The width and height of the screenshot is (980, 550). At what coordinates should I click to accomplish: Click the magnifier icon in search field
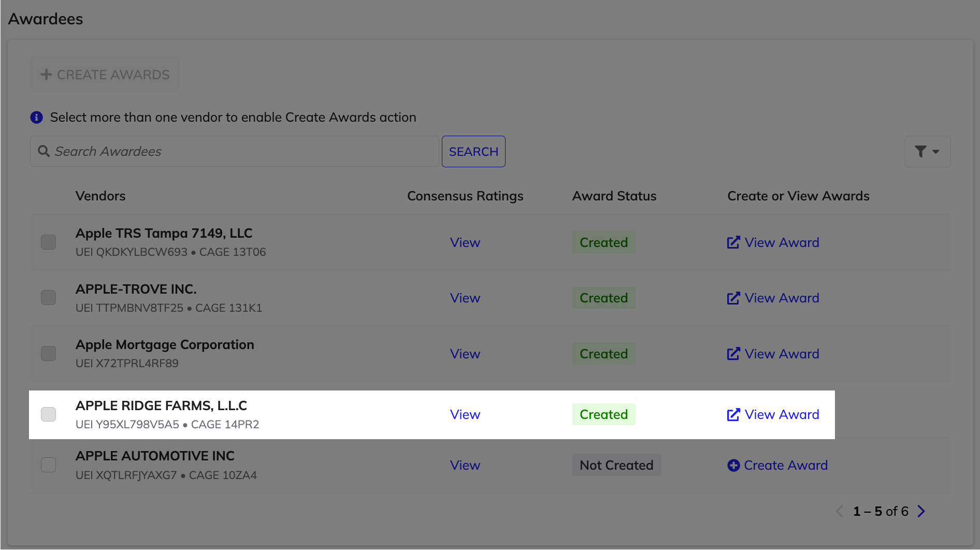coord(44,151)
